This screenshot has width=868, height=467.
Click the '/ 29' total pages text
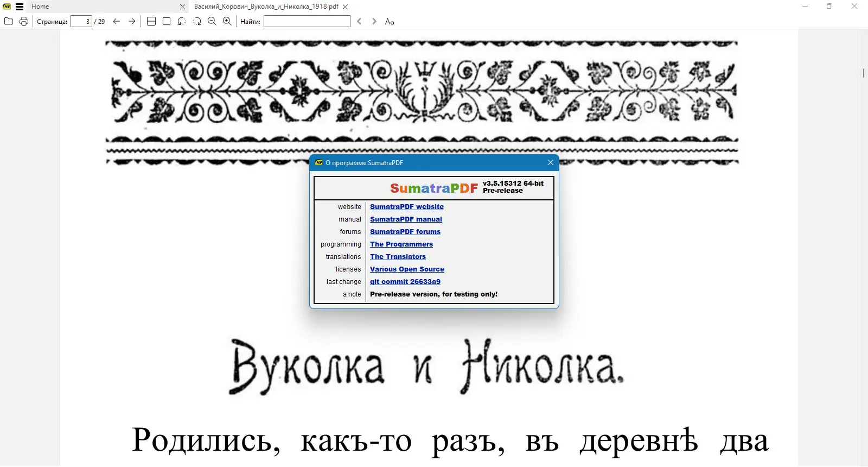100,22
